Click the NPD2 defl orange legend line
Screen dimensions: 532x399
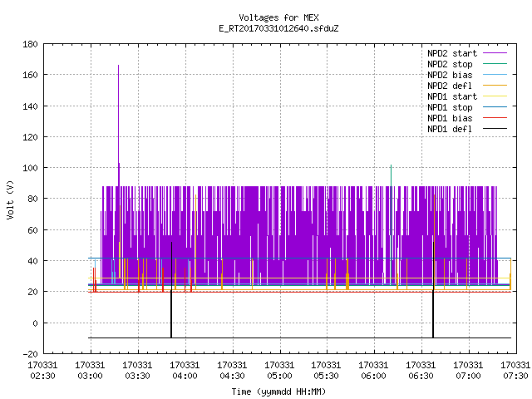tap(495, 86)
